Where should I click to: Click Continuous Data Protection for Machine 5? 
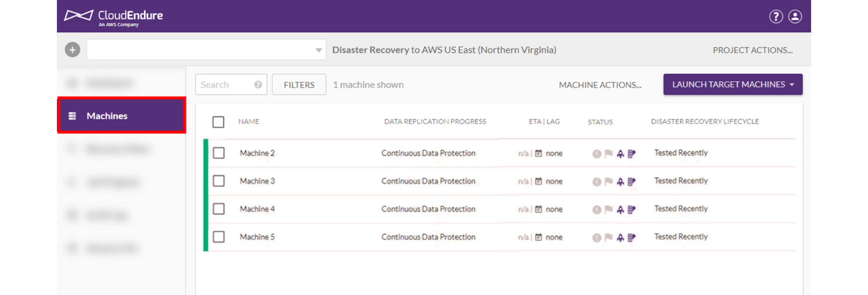coord(429,236)
